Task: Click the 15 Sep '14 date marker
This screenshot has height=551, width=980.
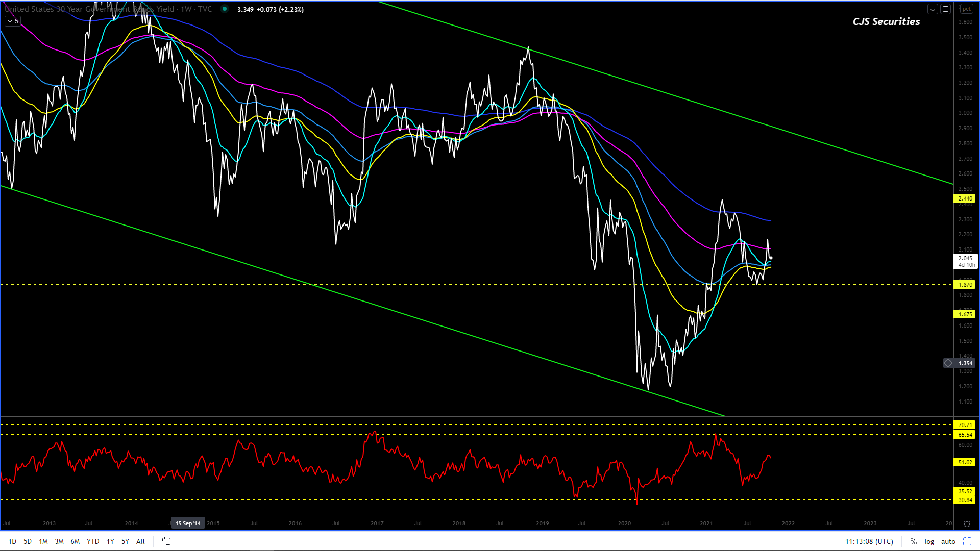Action: 188,523
